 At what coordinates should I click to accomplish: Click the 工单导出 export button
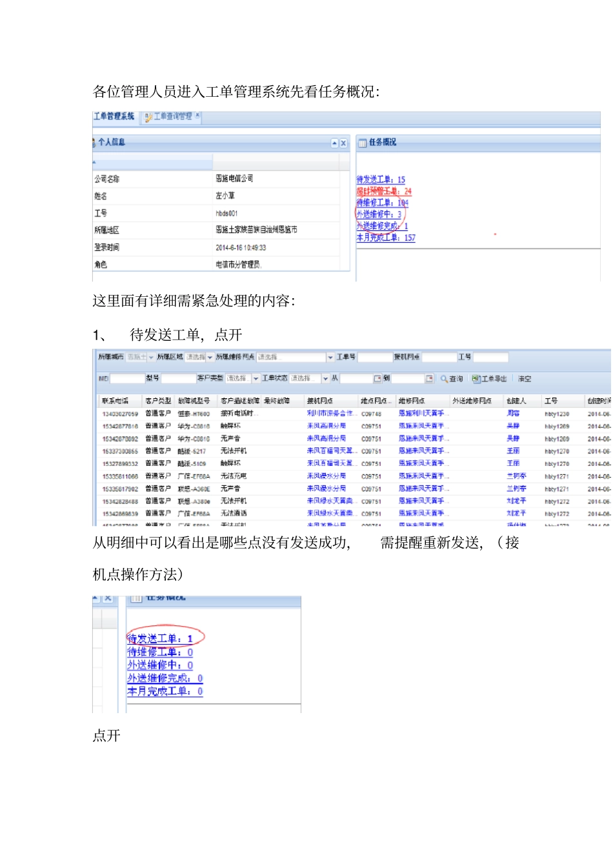click(489, 379)
